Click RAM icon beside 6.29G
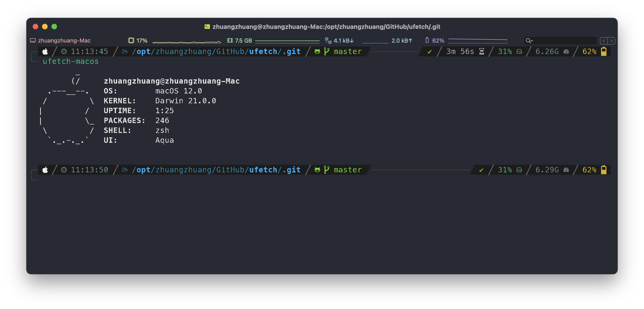This screenshot has width=644, height=309. tap(566, 170)
